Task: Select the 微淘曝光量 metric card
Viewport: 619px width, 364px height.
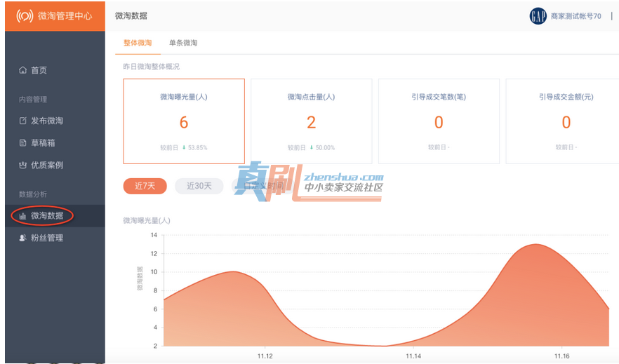Action: [184, 121]
